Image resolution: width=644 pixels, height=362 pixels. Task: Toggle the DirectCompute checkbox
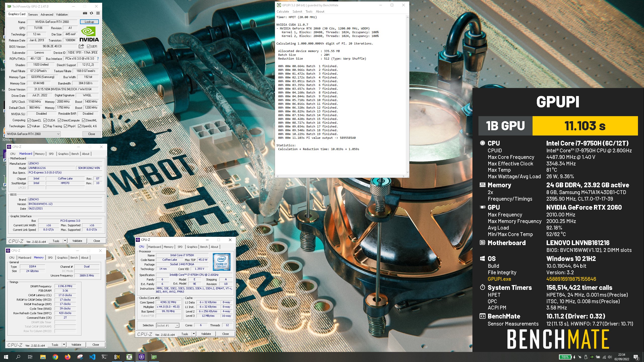click(60, 120)
